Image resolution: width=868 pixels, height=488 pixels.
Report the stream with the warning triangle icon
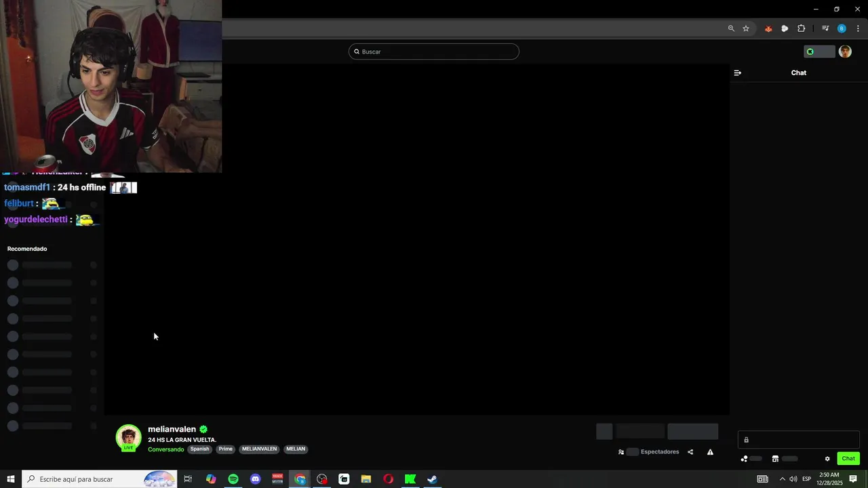710,452
